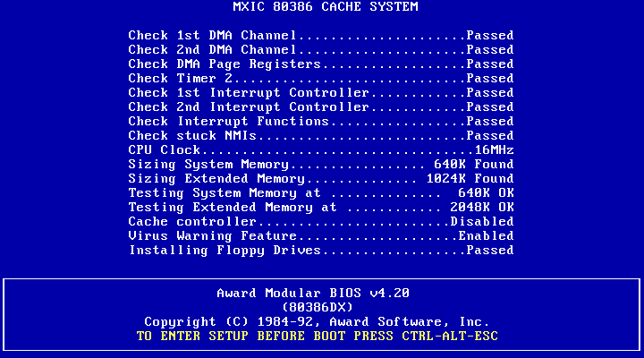Click the 'Disabled' cache status
Viewport: 644px width, 358px height.
click(x=482, y=222)
